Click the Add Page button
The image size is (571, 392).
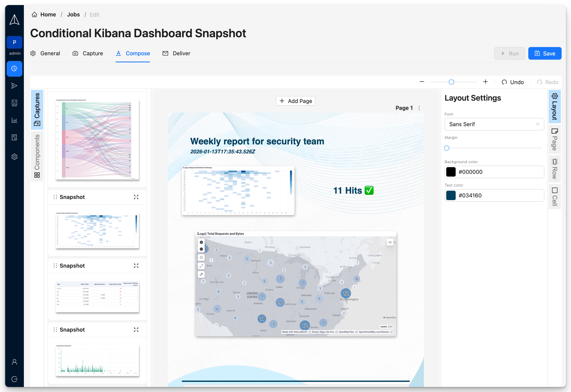pyautogui.click(x=296, y=101)
